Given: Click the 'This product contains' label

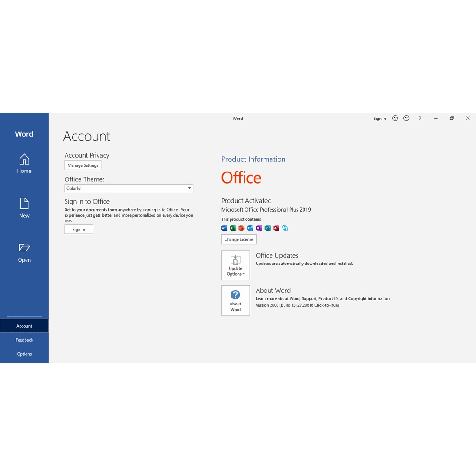Looking at the screenshot, I should pyautogui.click(x=241, y=219).
